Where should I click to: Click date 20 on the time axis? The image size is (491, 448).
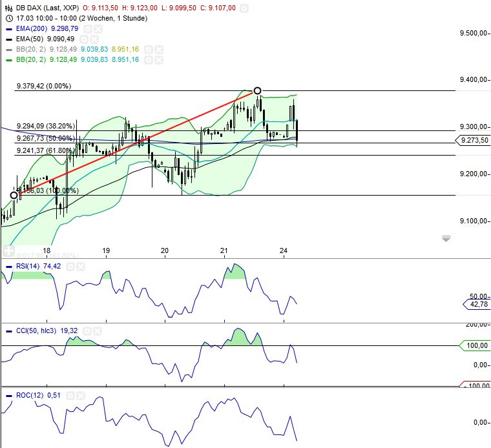pos(165,250)
